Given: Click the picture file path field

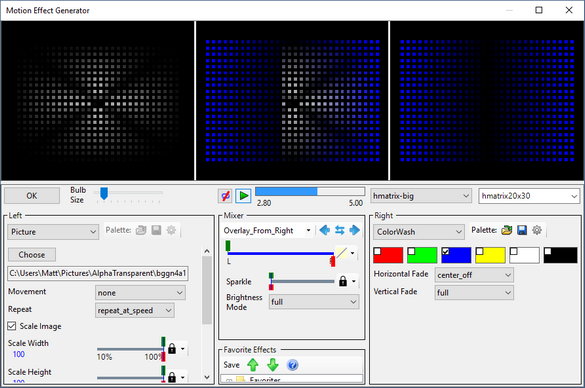Looking at the screenshot, I should 98,273.
